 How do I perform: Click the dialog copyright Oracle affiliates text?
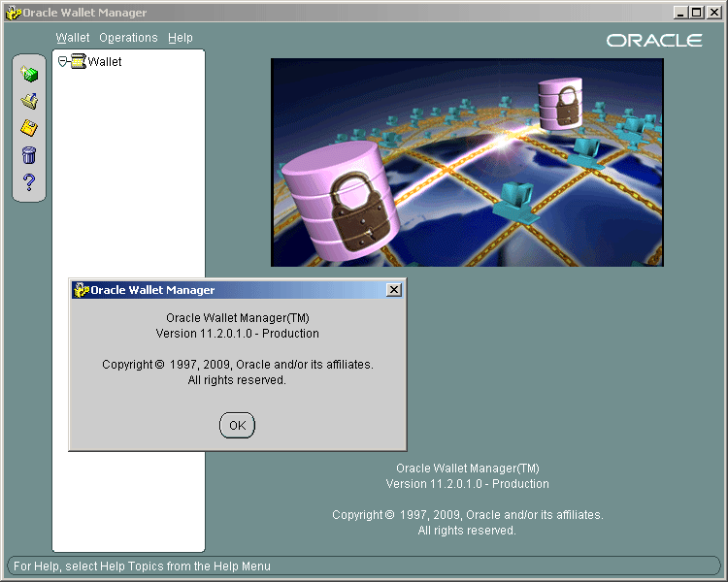(237, 365)
